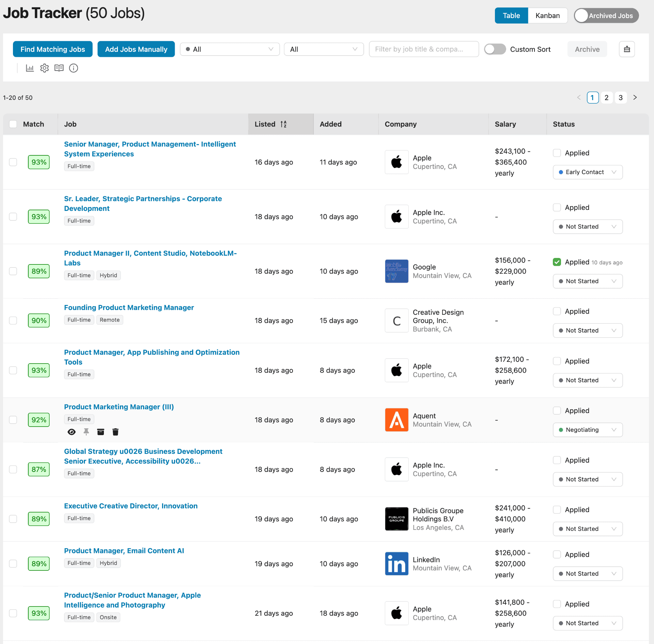Click the Apple logo for Senior Manager, Product Management row
This screenshot has width=654, height=644.
point(396,162)
